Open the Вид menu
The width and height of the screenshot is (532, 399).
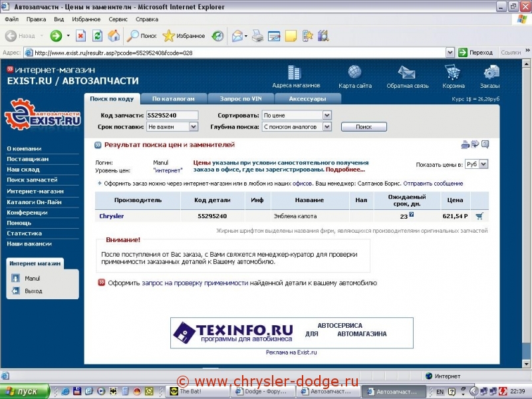coord(59,19)
